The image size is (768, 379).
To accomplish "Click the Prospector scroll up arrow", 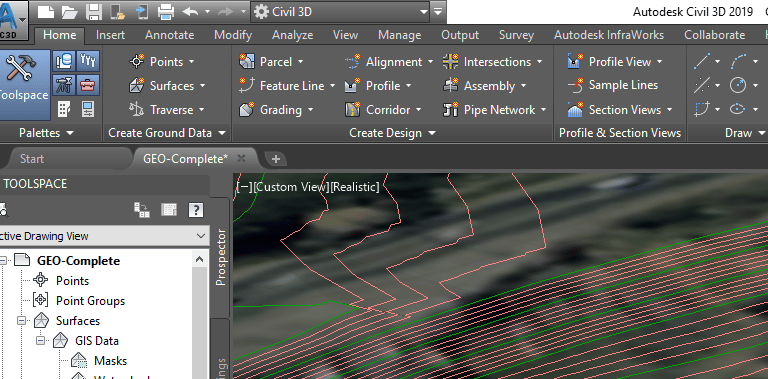I will tap(199, 260).
